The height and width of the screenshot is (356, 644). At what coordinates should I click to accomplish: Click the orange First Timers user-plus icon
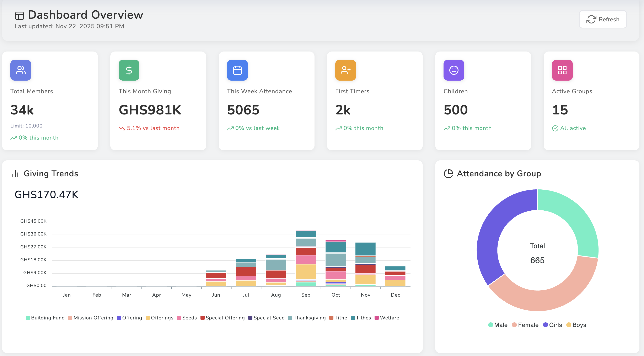pyautogui.click(x=345, y=70)
